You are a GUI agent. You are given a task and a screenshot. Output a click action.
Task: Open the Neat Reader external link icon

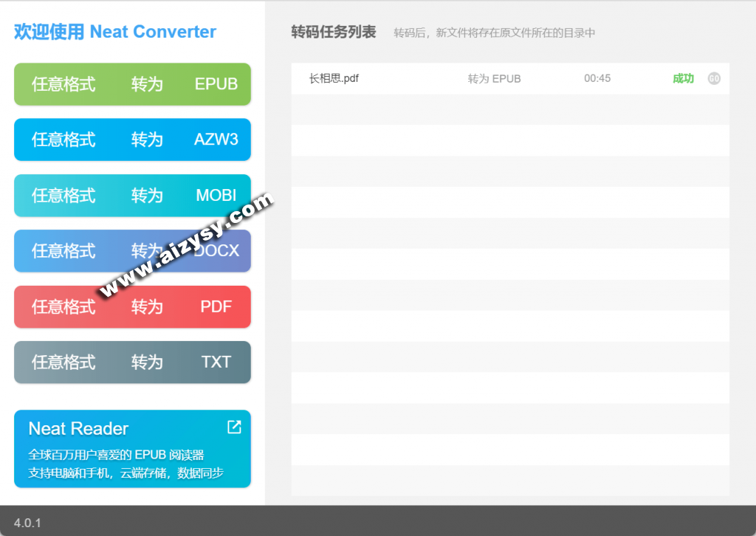[x=234, y=427]
